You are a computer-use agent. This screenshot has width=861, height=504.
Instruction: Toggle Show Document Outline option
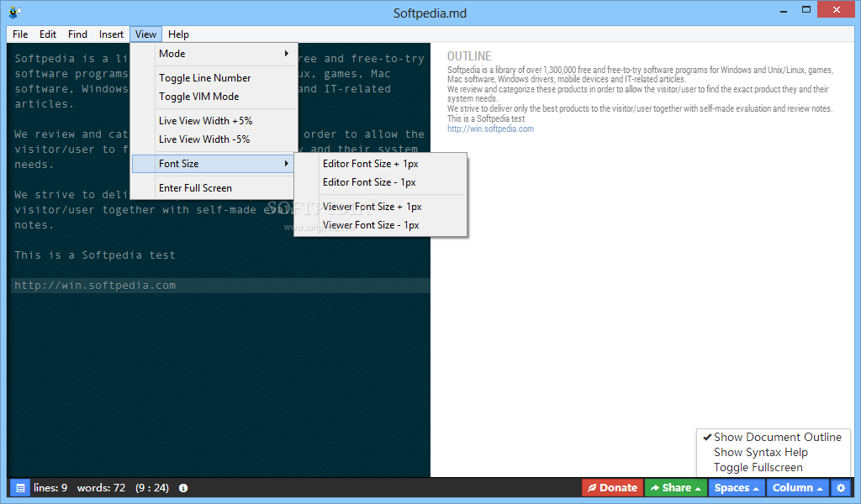(x=772, y=437)
